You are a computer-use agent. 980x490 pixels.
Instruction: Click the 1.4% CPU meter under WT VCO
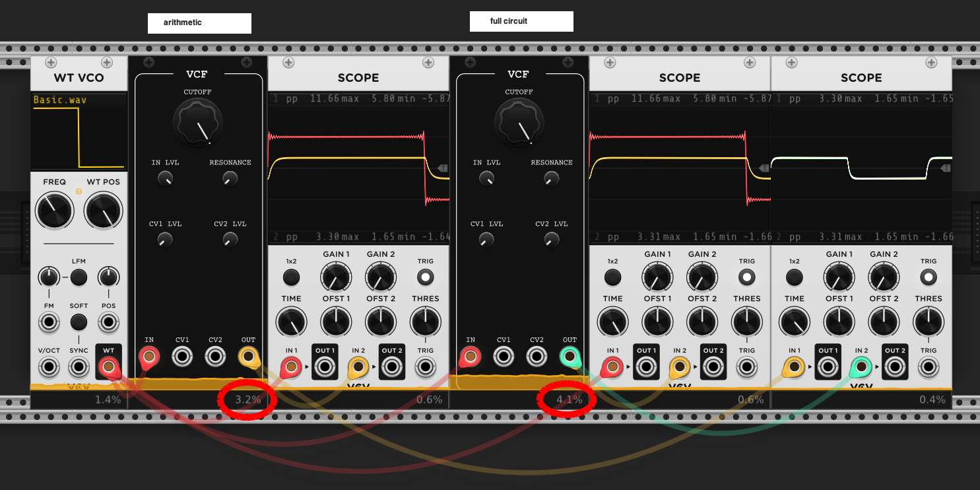tap(108, 400)
